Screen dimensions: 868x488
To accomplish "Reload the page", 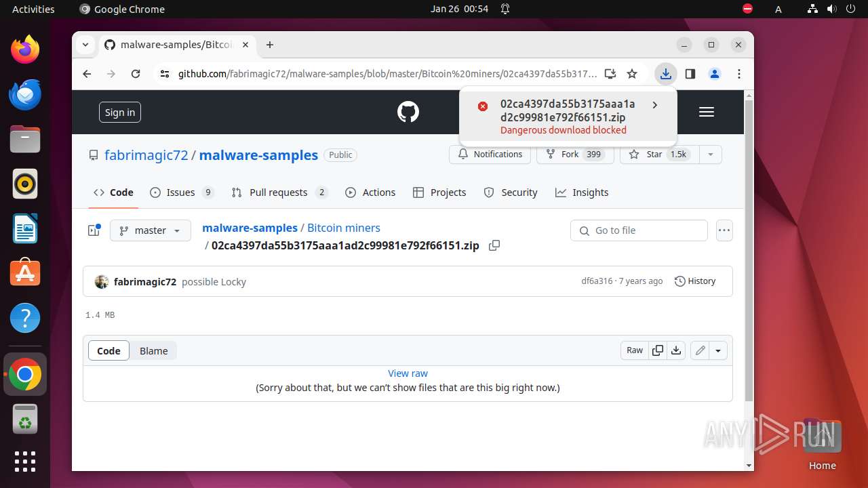I will pos(136,74).
